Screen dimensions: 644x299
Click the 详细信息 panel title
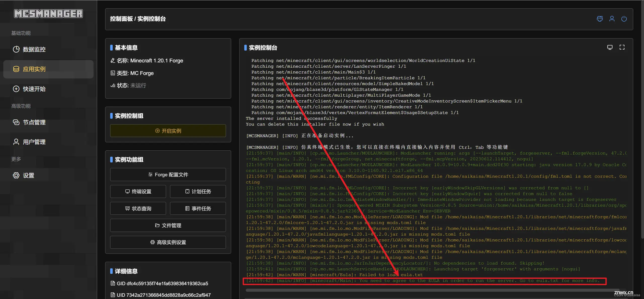(x=126, y=271)
